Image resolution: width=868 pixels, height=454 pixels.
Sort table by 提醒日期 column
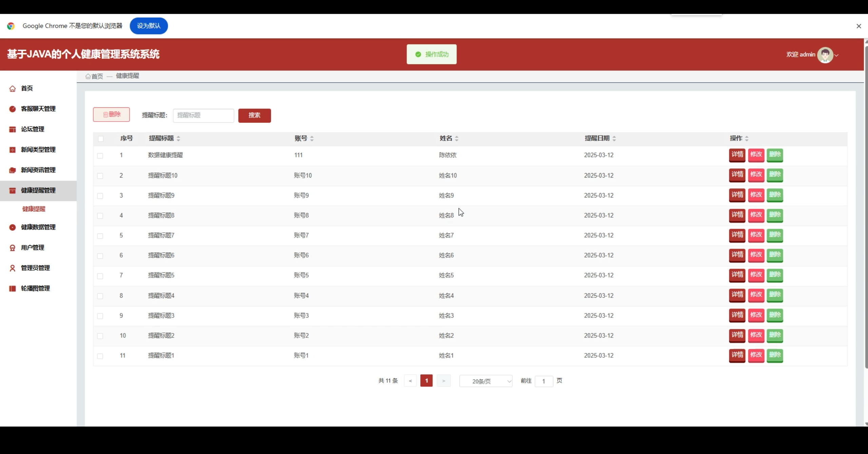point(615,138)
